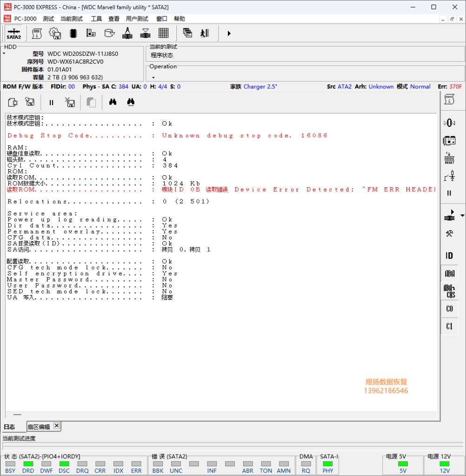The width and height of the screenshot is (466, 476).
Task: Click the clear log floppy with X icon
Action: (70, 102)
